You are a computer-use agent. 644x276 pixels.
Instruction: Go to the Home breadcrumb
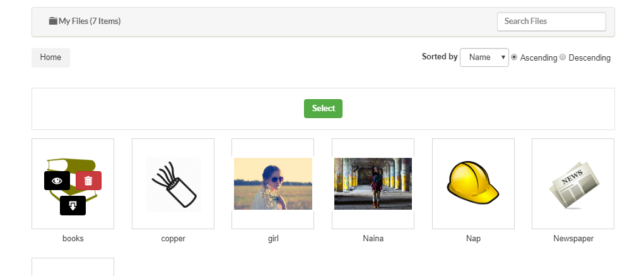50,57
